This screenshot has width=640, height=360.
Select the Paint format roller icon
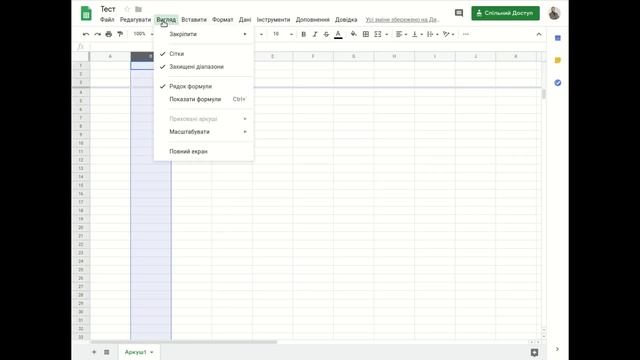click(120, 34)
